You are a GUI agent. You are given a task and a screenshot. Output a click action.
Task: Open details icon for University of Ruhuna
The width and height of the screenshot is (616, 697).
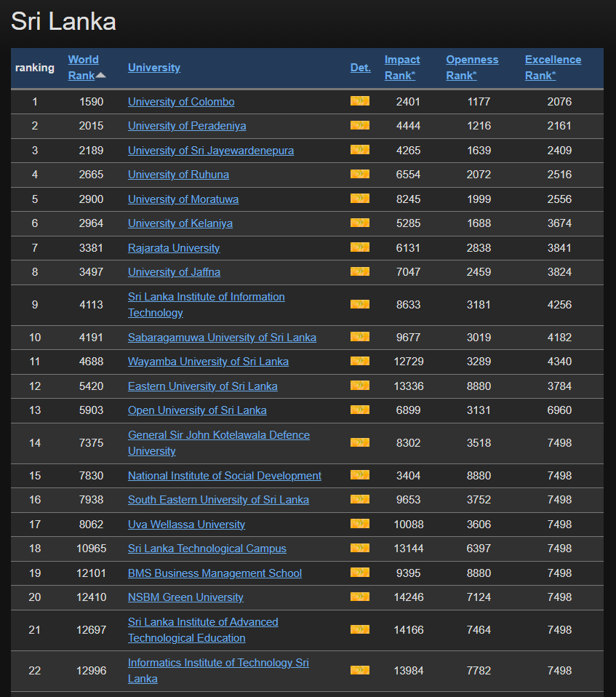[x=359, y=175]
